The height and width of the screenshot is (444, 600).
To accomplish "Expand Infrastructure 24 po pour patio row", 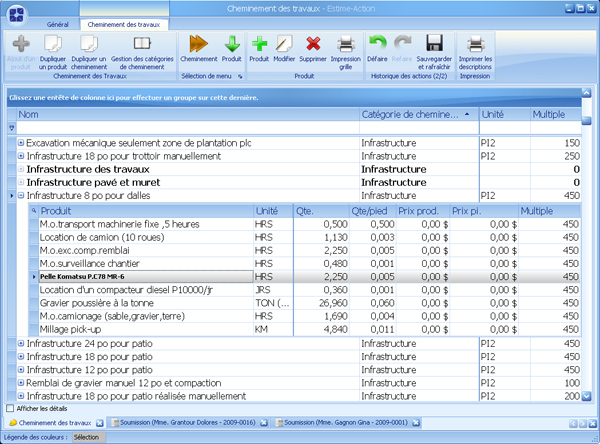I will (21, 343).
